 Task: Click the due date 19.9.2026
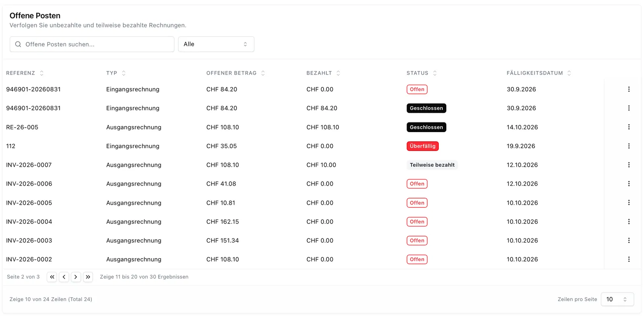(521, 146)
